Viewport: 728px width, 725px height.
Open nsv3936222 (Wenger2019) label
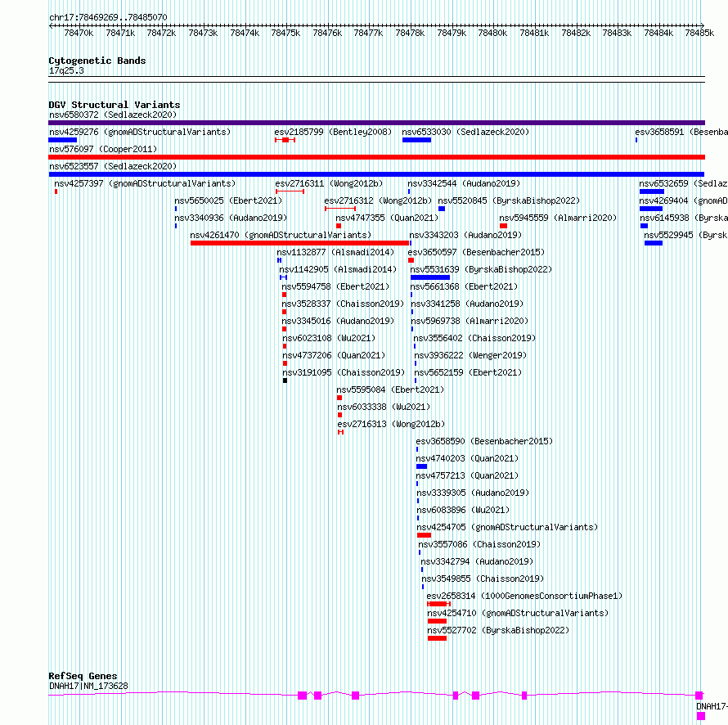[x=471, y=355]
